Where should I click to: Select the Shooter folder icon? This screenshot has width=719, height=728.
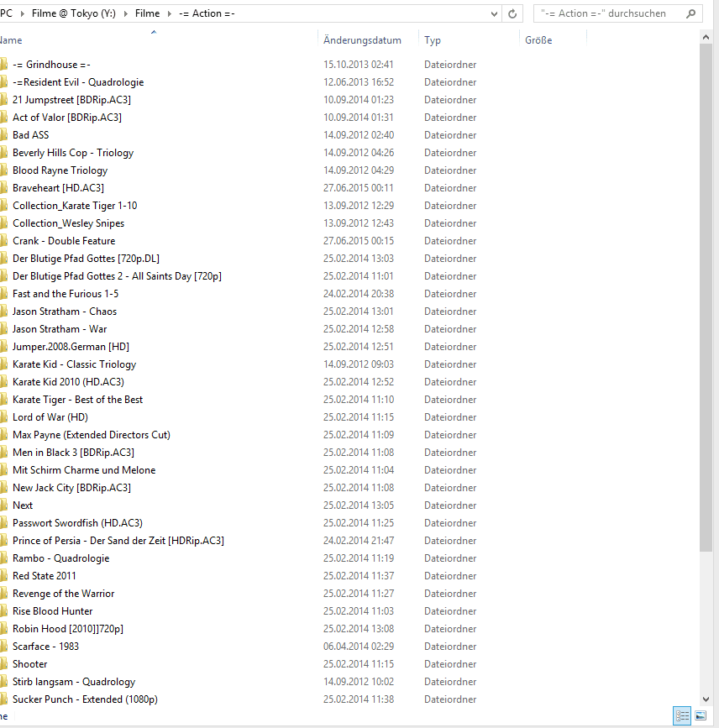click(x=3, y=664)
